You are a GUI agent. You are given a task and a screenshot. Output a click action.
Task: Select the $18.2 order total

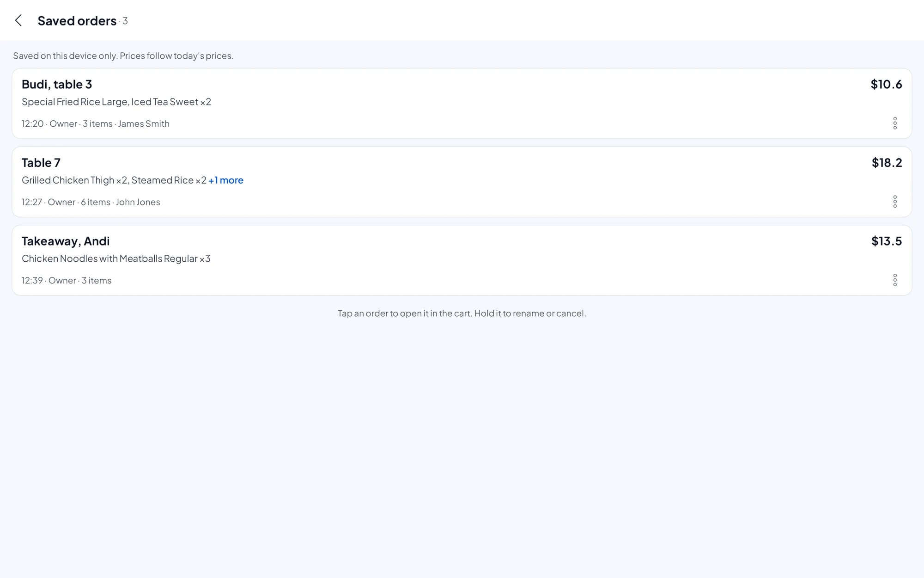point(887,163)
